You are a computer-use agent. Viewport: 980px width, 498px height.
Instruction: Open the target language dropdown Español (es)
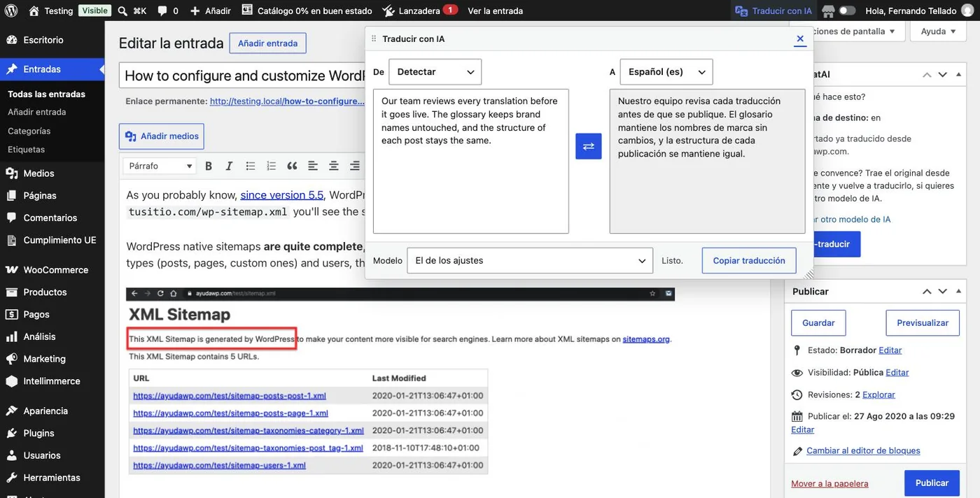pyautogui.click(x=666, y=72)
